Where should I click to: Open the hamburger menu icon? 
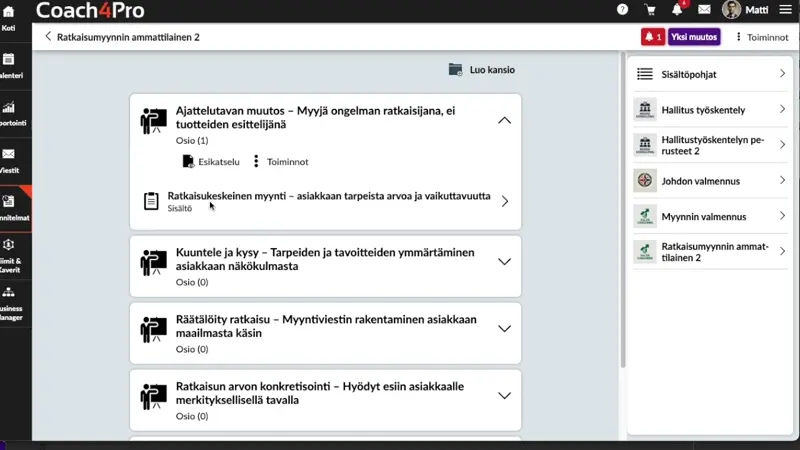[786, 10]
